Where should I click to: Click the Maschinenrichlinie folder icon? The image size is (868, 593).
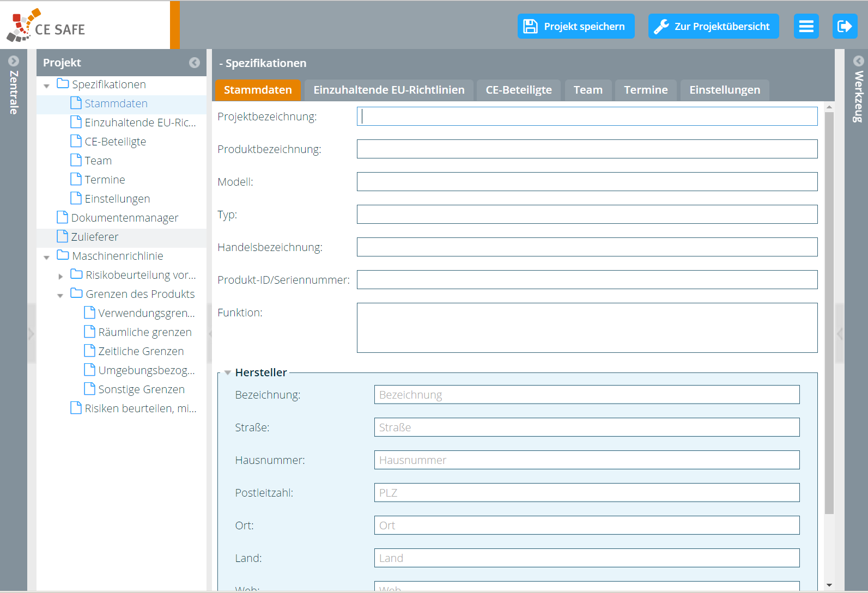(63, 255)
